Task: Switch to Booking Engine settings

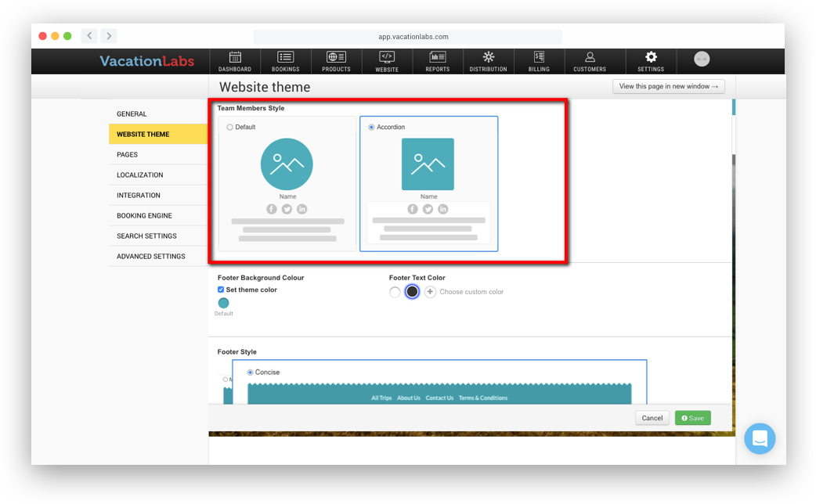Action: click(x=144, y=216)
